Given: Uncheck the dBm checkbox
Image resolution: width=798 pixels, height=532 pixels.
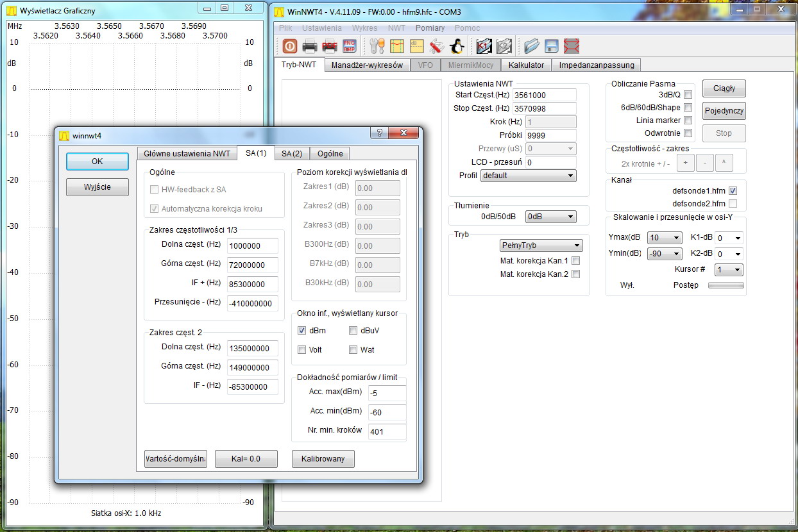Looking at the screenshot, I should (302, 331).
